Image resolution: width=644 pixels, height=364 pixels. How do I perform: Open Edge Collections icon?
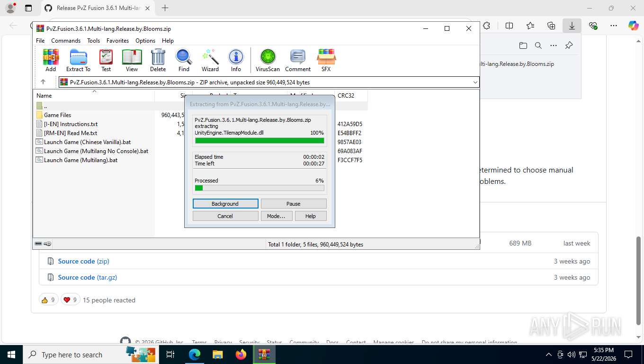pyautogui.click(x=551, y=26)
